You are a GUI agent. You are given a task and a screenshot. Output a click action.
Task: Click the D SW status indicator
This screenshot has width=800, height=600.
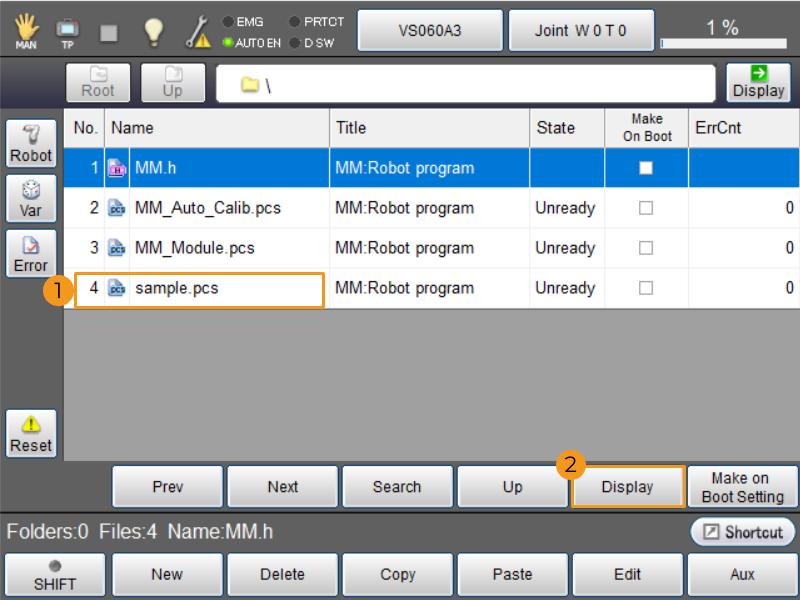[312, 43]
